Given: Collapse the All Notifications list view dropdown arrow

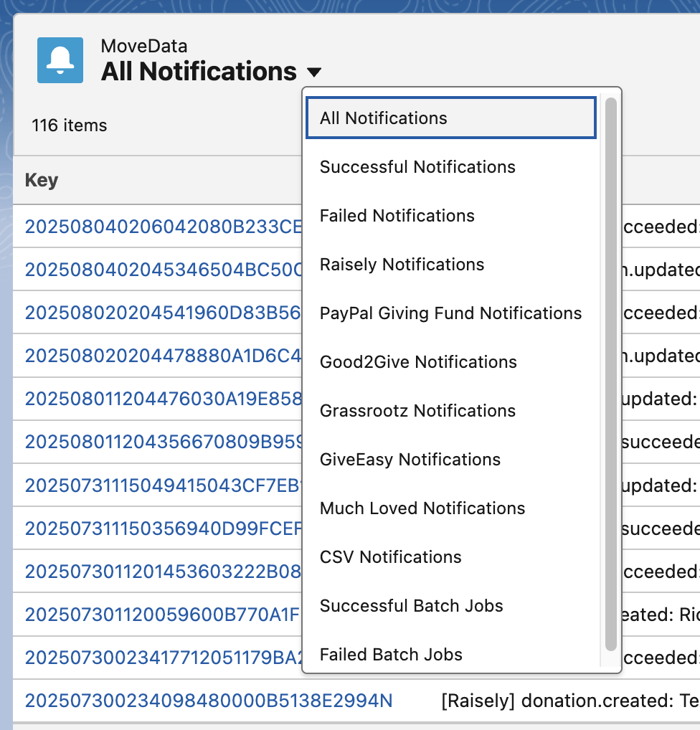Looking at the screenshot, I should (313, 72).
